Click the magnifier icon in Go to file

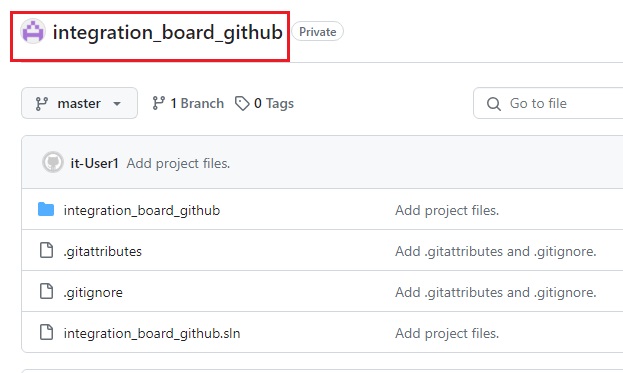click(493, 104)
